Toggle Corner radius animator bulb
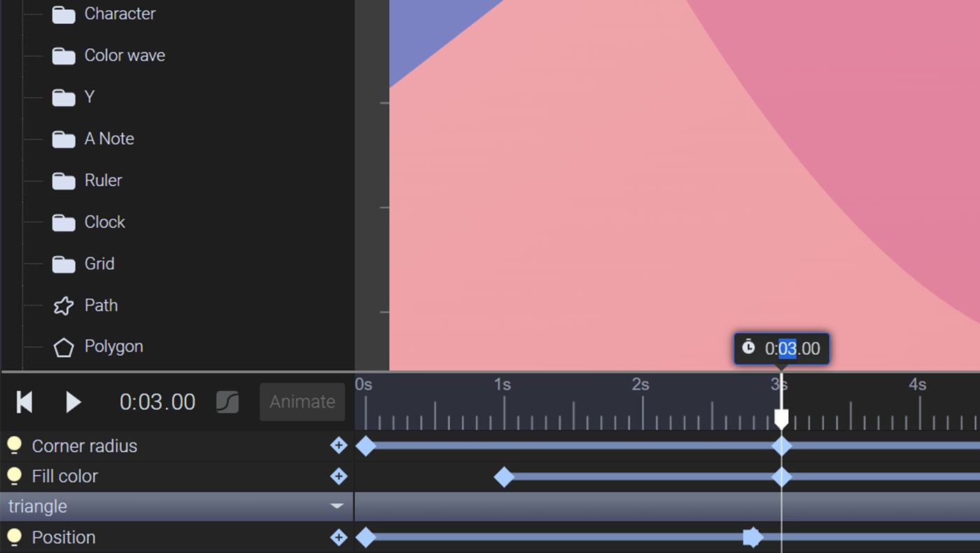980x553 pixels. coord(14,446)
